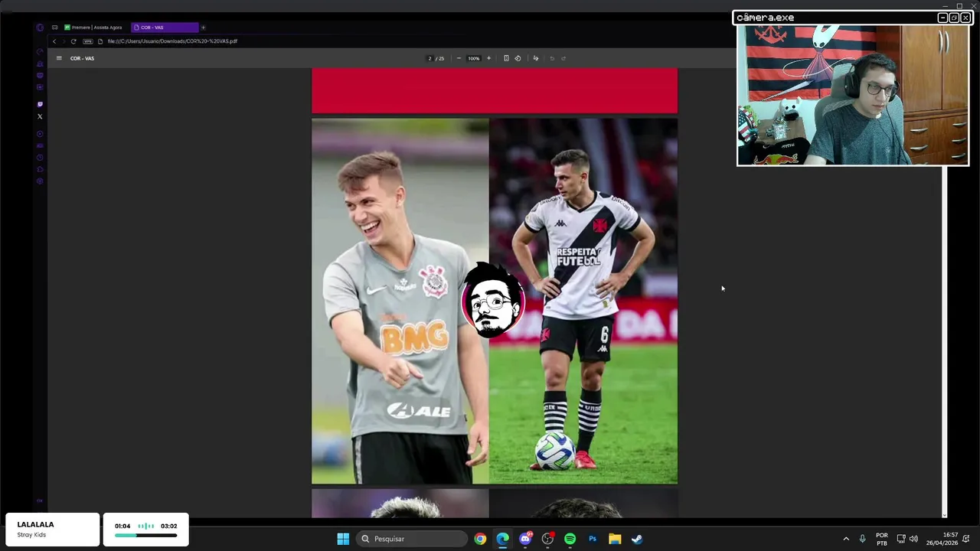Go back in the browser
This screenshot has width=980, height=551.
pos(54,41)
